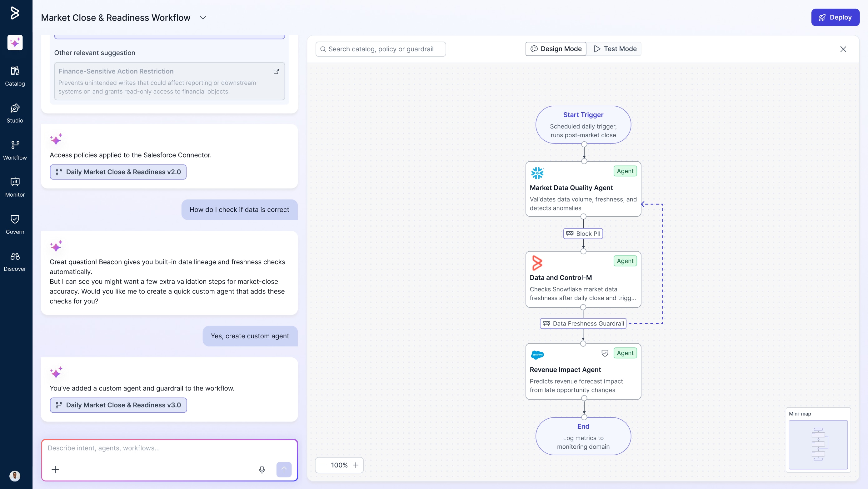This screenshot has width=868, height=489.
Task: Open Finance-Sensitive Action Restriction external link icon
Action: tap(276, 72)
